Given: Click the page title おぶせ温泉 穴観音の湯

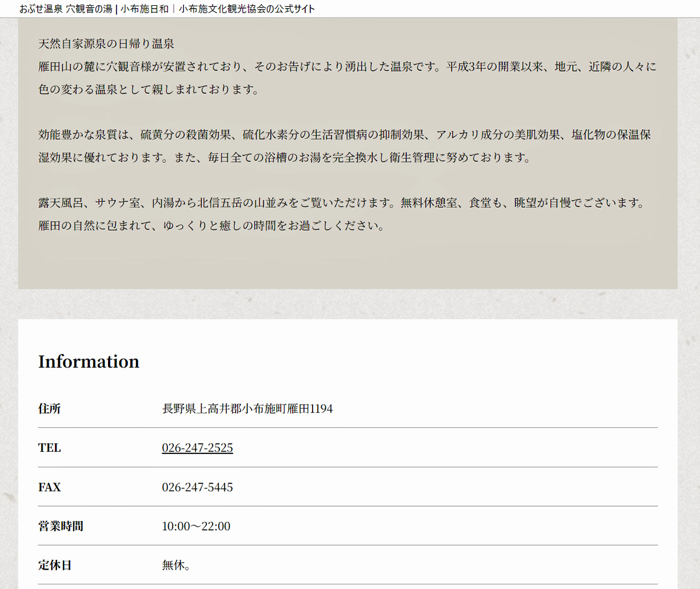Looking at the screenshot, I should click(66, 9).
